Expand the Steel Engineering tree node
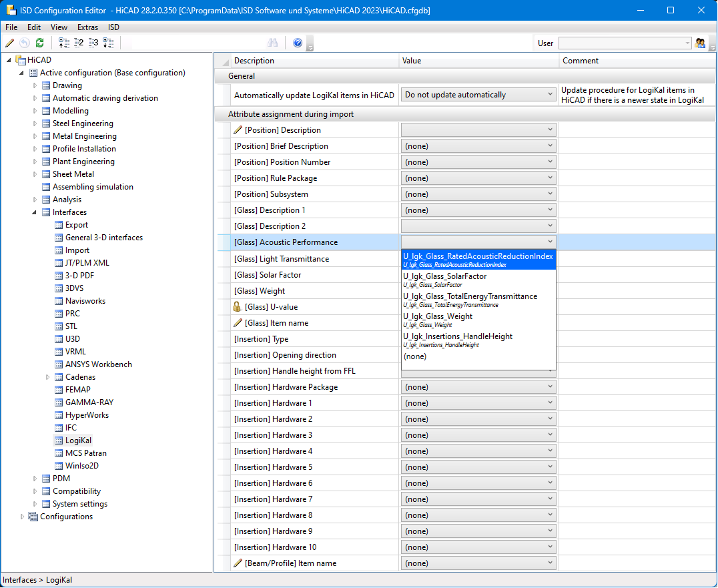Viewport: 718px width, 588px height. pos(35,123)
